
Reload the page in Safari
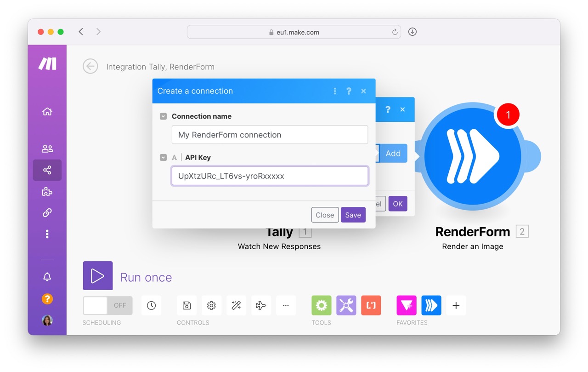coord(395,32)
